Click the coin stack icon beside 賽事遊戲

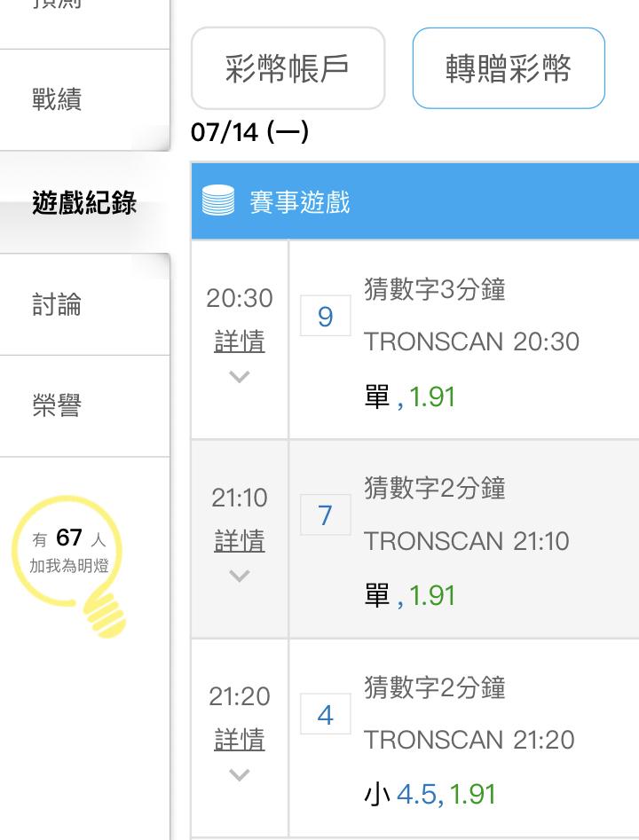[x=218, y=200]
